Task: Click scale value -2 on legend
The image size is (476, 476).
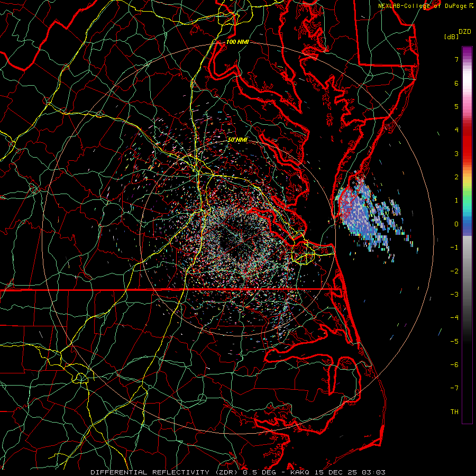Action: [454, 271]
